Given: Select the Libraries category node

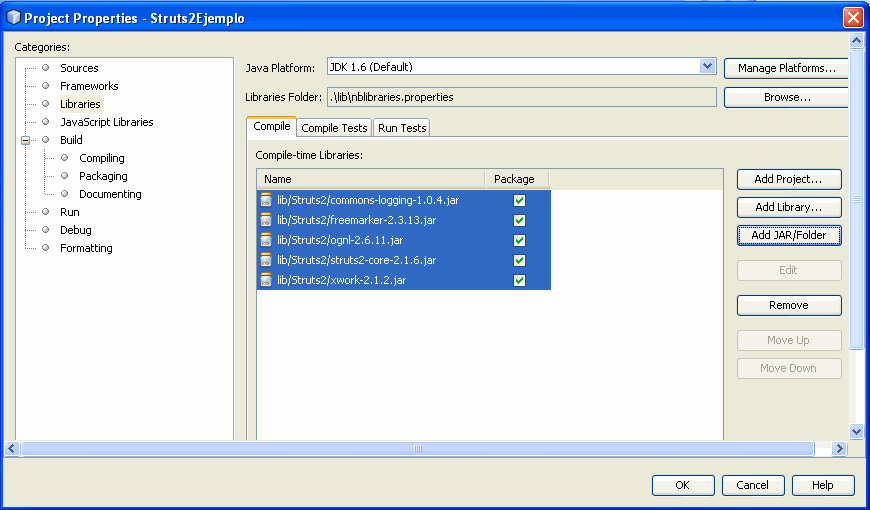Looking at the screenshot, I should 80,104.
